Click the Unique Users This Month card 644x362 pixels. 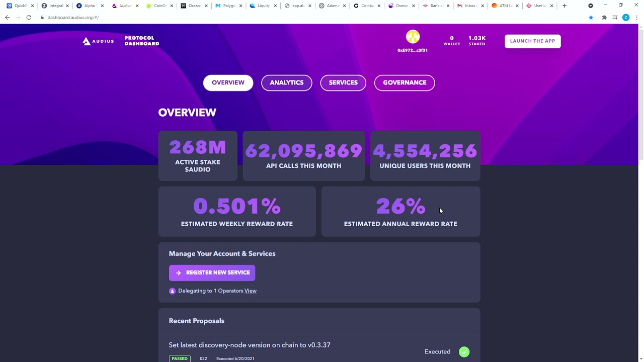[425, 156]
